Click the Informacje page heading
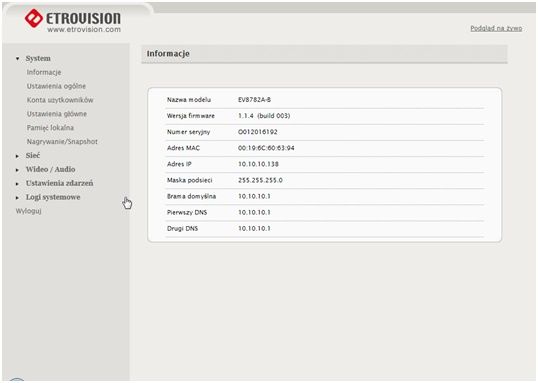 click(x=168, y=54)
